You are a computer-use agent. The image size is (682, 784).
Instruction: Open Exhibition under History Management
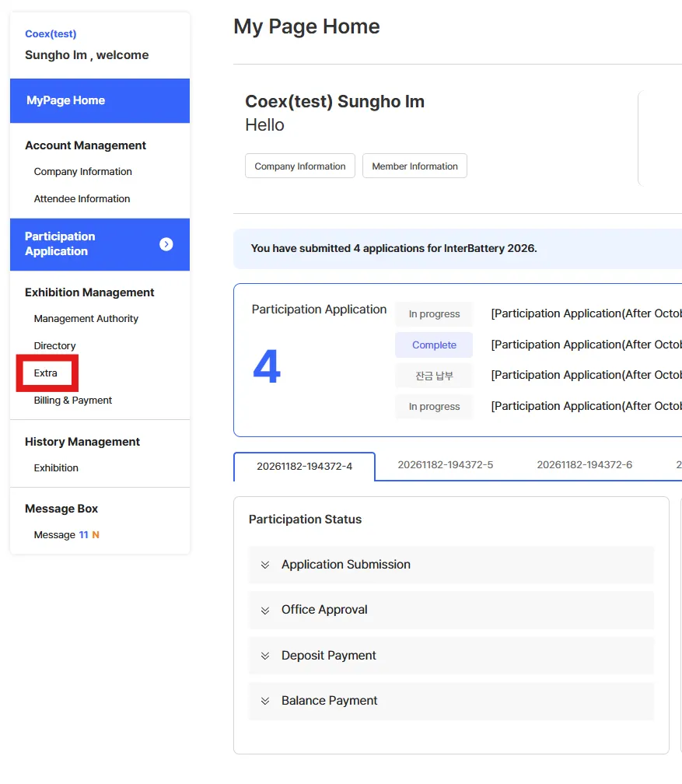[56, 468]
